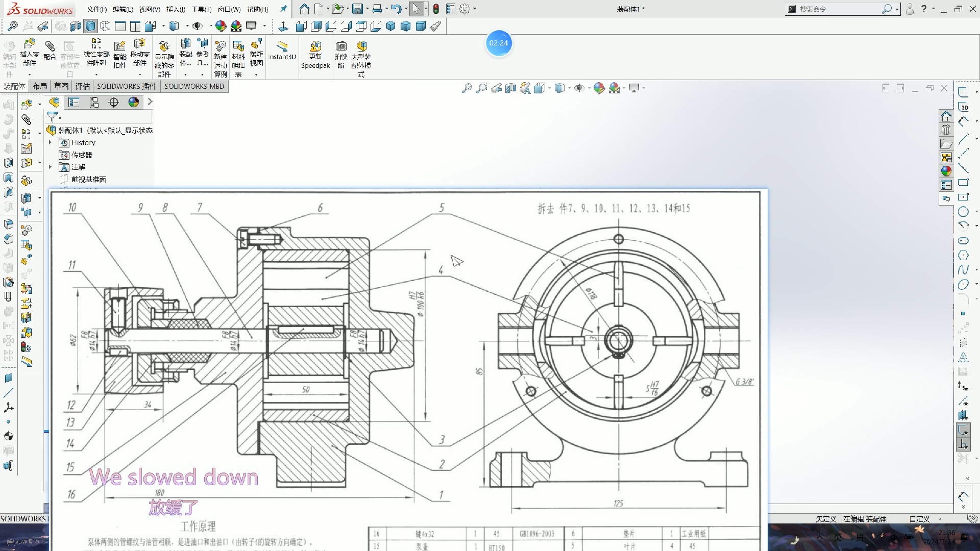Click the 自定义 status bar entry
980x551 pixels.
[x=919, y=519]
